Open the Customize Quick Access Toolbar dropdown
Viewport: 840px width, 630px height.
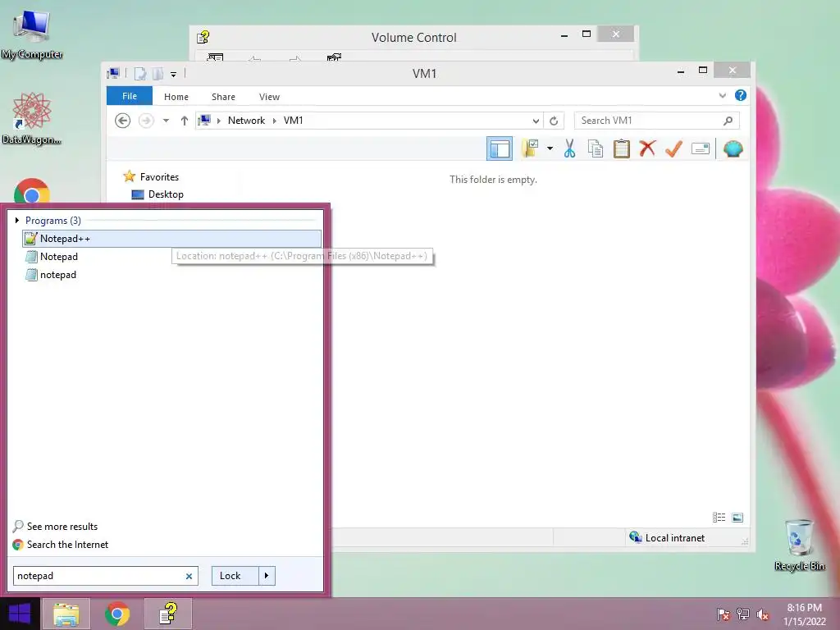tap(174, 75)
